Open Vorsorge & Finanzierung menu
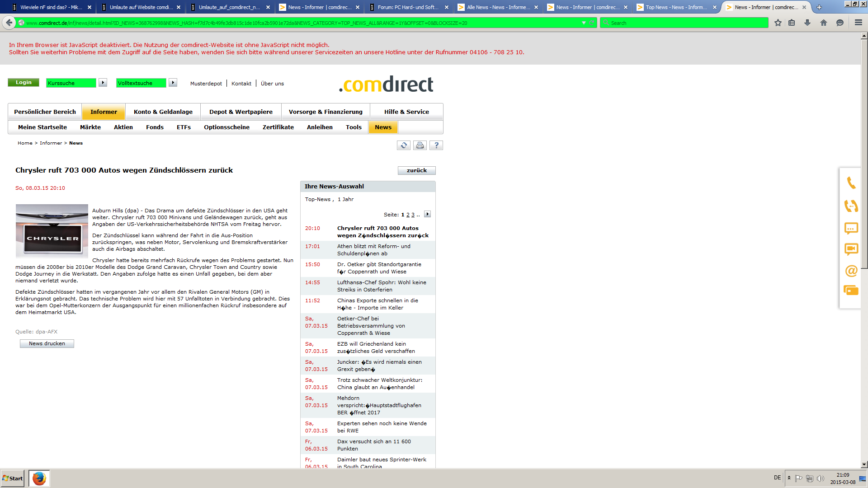This screenshot has height=488, width=868. click(325, 112)
